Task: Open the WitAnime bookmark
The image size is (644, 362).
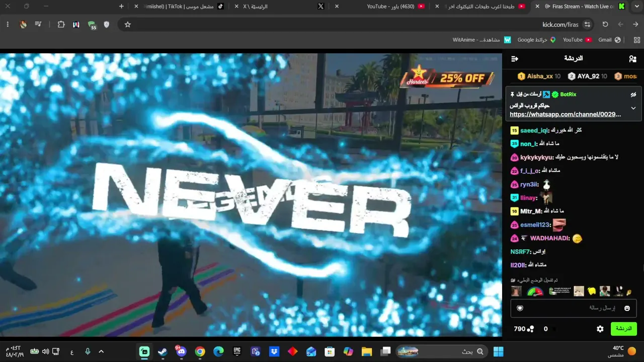Action: pos(481,40)
